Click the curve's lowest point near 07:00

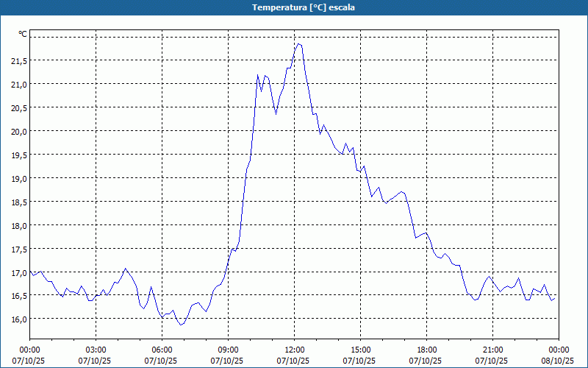(x=181, y=325)
